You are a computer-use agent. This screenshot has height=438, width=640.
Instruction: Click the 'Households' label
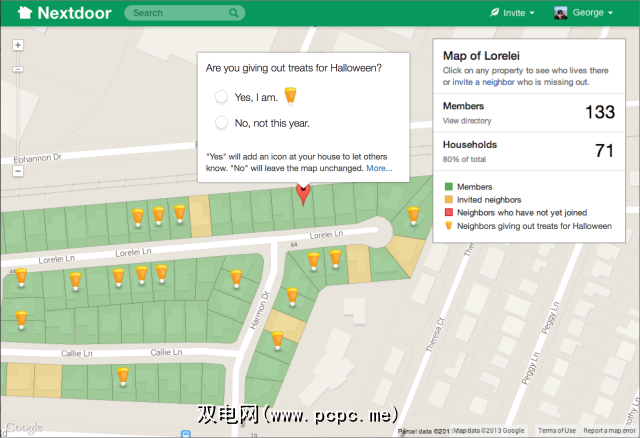pos(470,145)
